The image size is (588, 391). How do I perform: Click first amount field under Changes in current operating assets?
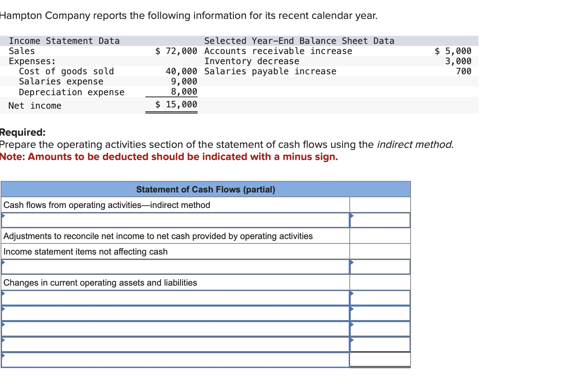[380, 298]
